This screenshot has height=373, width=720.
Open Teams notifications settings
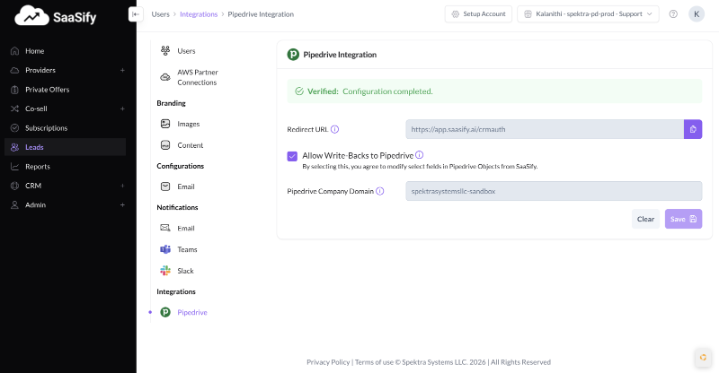point(187,249)
